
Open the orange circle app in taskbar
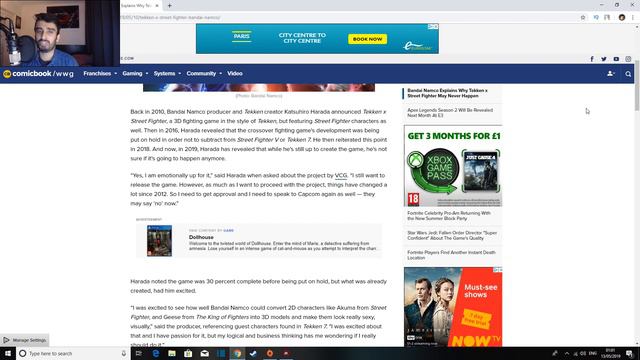coord(270,353)
